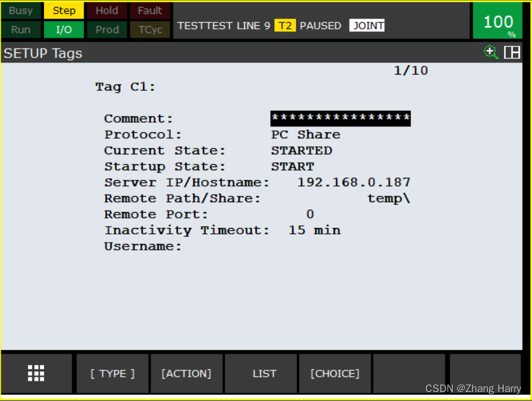Click the Username: label
Screen dimensions: 532x401
pos(143,246)
